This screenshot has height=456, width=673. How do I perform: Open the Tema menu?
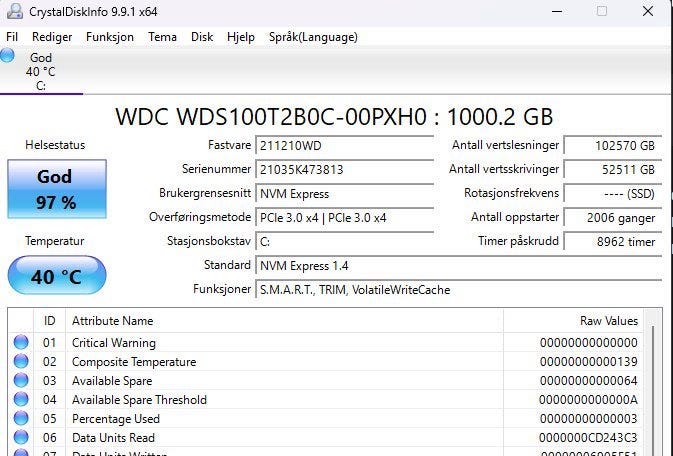(163, 37)
